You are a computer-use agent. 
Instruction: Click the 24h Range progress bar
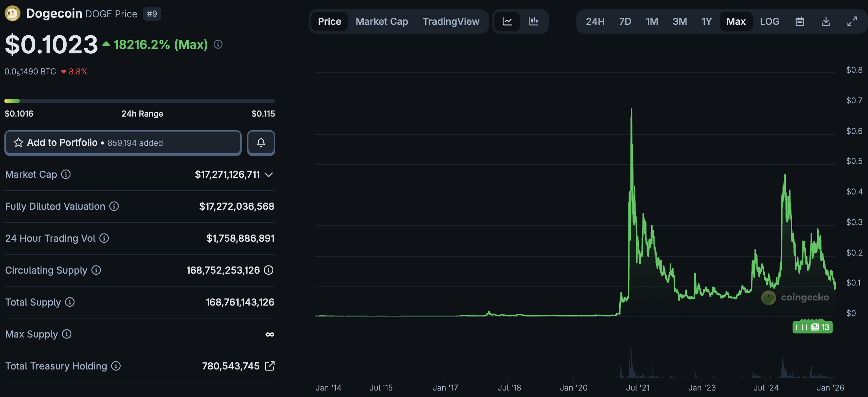(x=140, y=101)
